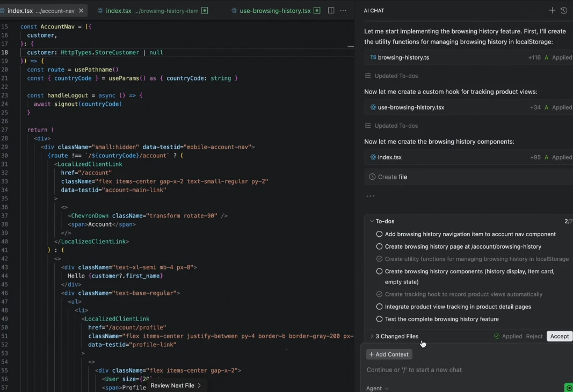Screen dimensions: 573x392
Task: Switch to the use-browsing-history.tsx tab
Action: coord(274,11)
